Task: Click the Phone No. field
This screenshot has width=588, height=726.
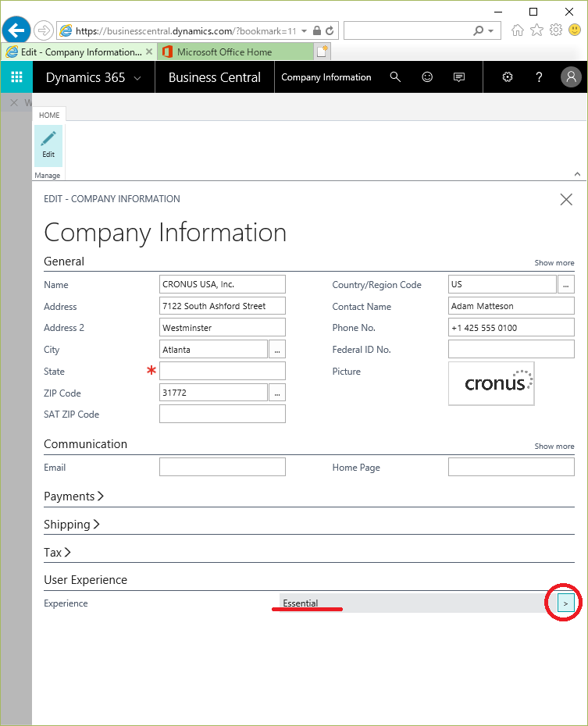Action: 511,327
